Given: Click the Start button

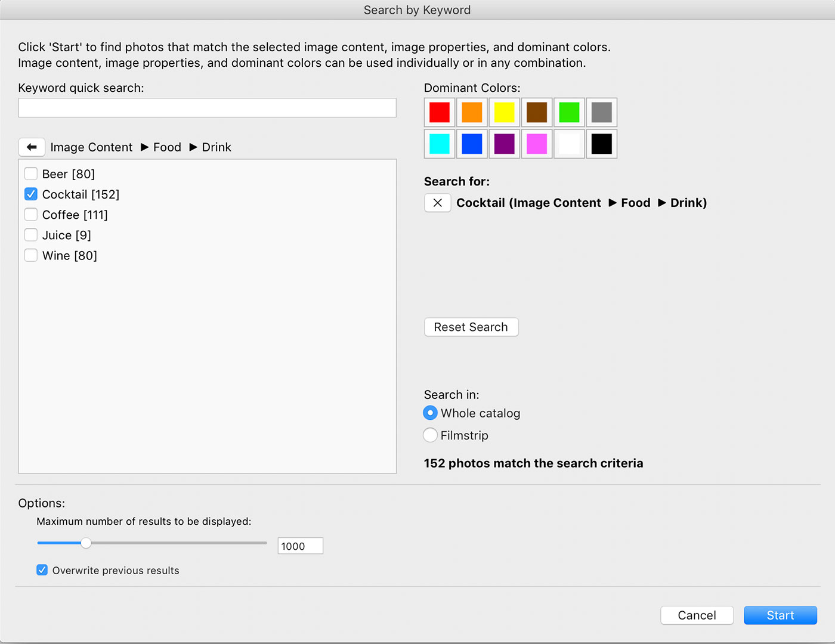Looking at the screenshot, I should coord(780,615).
